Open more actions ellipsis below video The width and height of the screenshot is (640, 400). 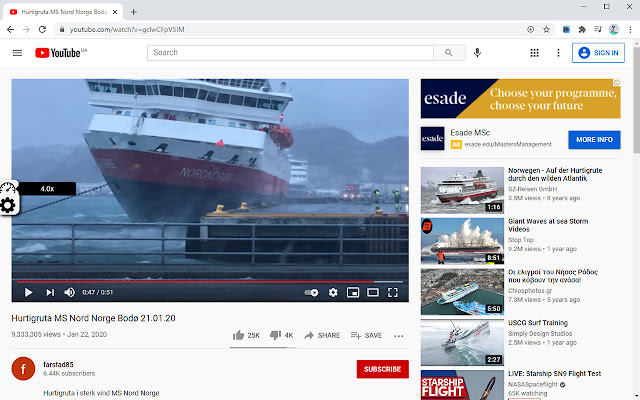point(399,336)
